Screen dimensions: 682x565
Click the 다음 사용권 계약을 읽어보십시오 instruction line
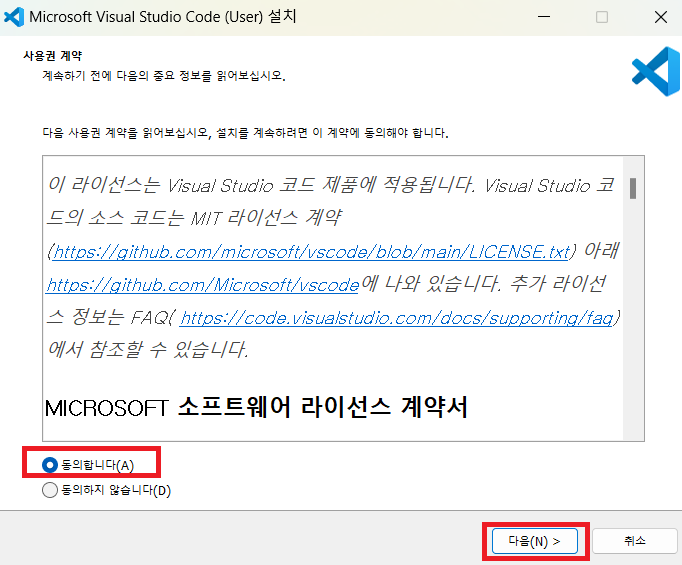pos(245,133)
